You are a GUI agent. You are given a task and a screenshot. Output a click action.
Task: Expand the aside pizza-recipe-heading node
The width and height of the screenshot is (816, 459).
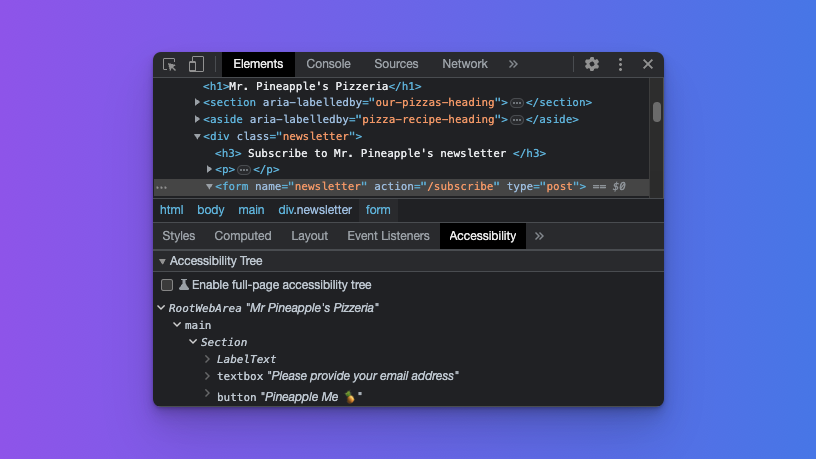(198, 119)
